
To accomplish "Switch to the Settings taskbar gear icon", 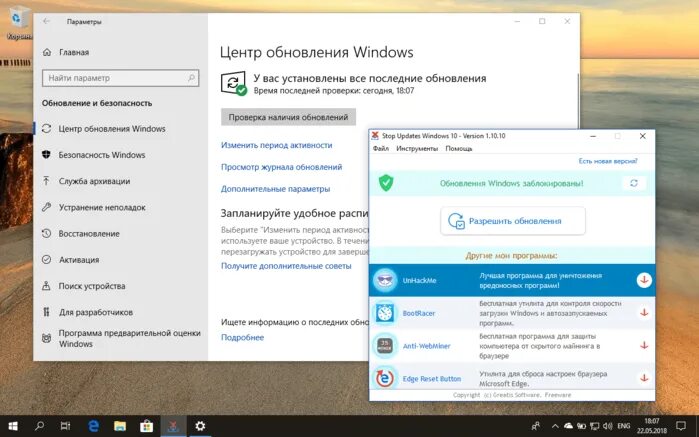I will tap(200, 426).
